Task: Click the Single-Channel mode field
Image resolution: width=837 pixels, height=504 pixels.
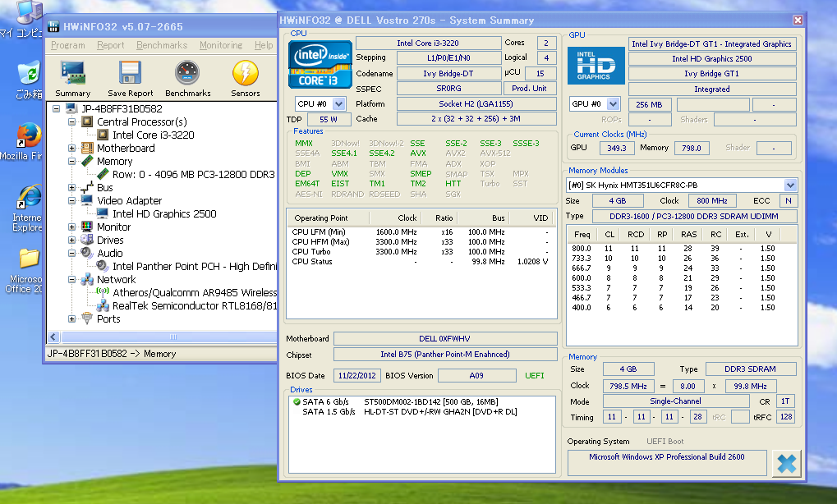Action: pyautogui.click(x=675, y=401)
